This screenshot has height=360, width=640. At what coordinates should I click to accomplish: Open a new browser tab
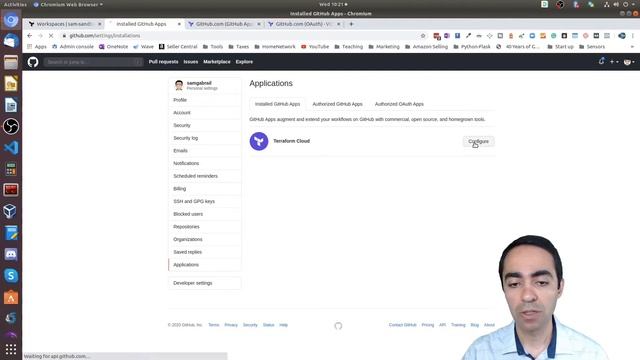pyautogui.click(x=351, y=24)
